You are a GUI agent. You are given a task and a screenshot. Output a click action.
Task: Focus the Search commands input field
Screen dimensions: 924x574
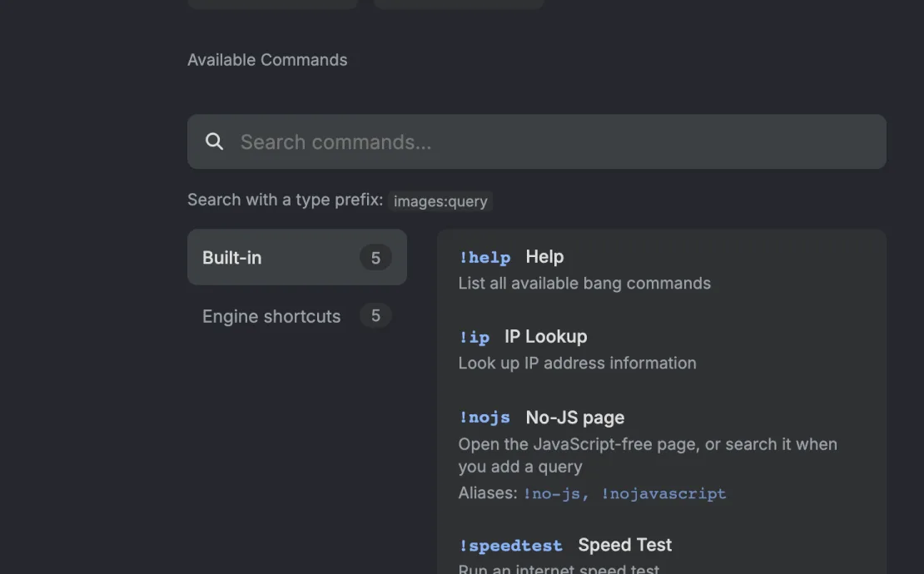pos(536,142)
